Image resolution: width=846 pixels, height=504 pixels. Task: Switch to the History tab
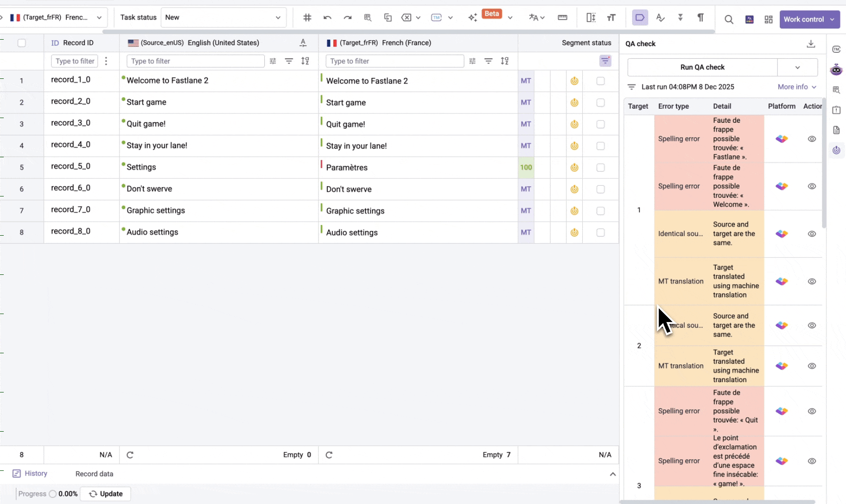point(30,474)
